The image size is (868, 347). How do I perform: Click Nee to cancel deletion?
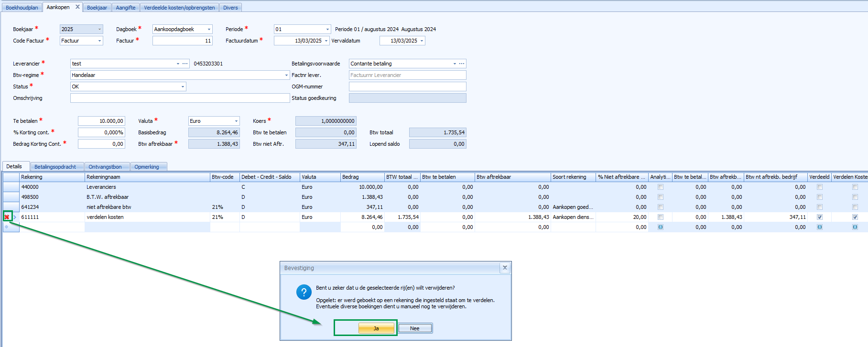[x=414, y=328]
